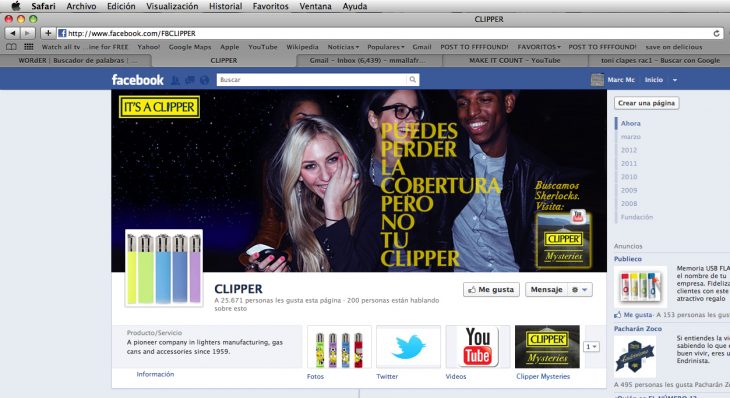The height and width of the screenshot is (398, 730).
Task: Open the account dropdown arrow next to Inicio
Action: pyautogui.click(x=675, y=80)
